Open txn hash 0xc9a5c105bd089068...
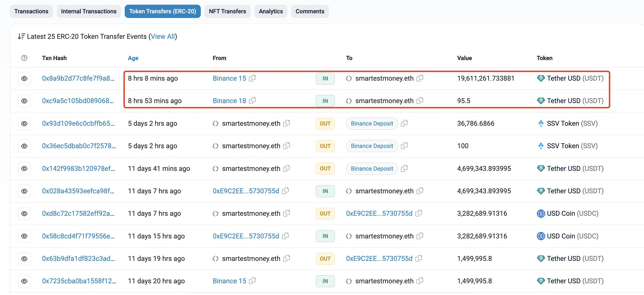This screenshot has width=644, height=295. [78, 101]
